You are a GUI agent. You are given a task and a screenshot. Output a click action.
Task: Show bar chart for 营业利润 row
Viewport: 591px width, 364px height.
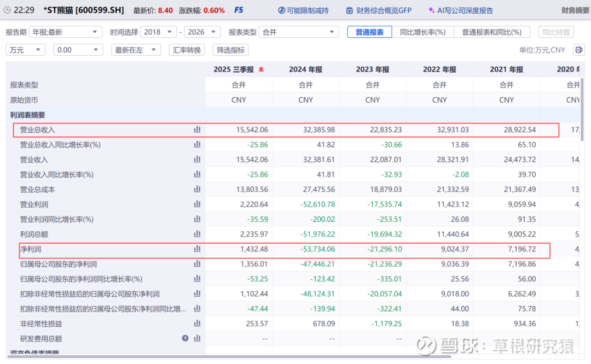(x=197, y=204)
